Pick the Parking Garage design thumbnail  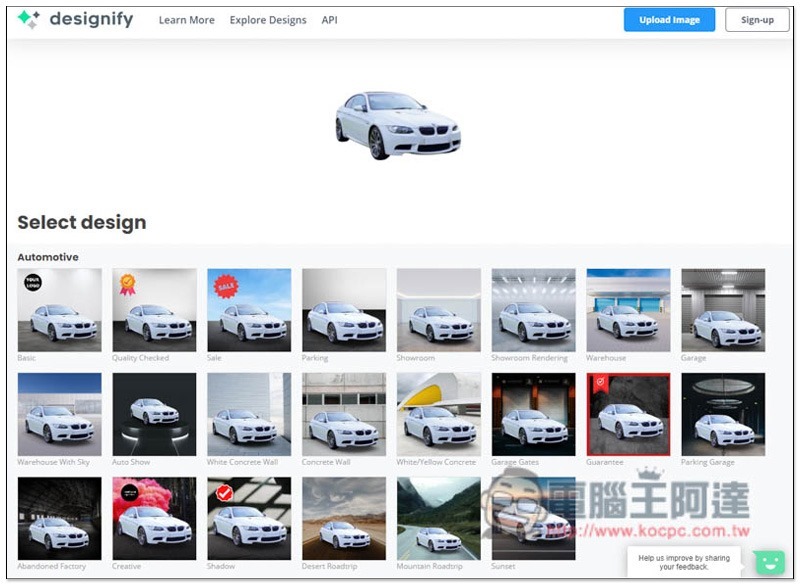(x=723, y=414)
